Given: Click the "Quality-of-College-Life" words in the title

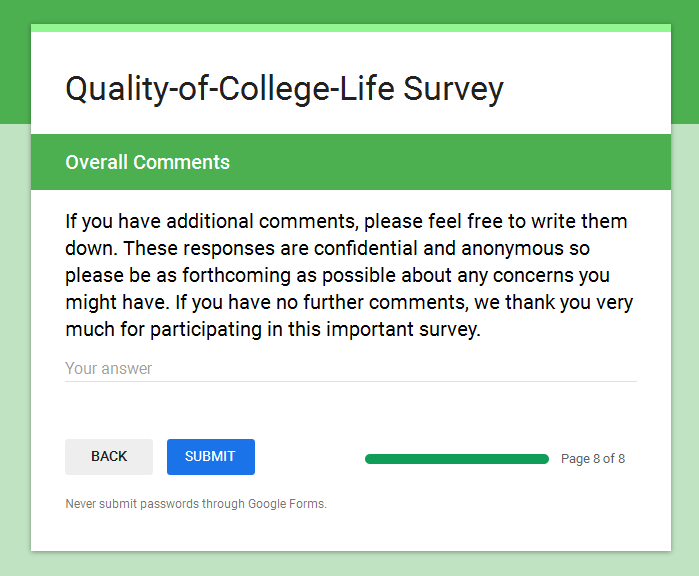Looking at the screenshot, I should pyautogui.click(x=229, y=89).
